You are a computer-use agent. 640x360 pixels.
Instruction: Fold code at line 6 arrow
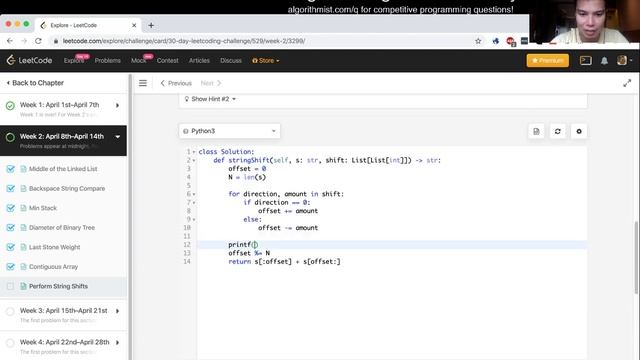coord(194,194)
